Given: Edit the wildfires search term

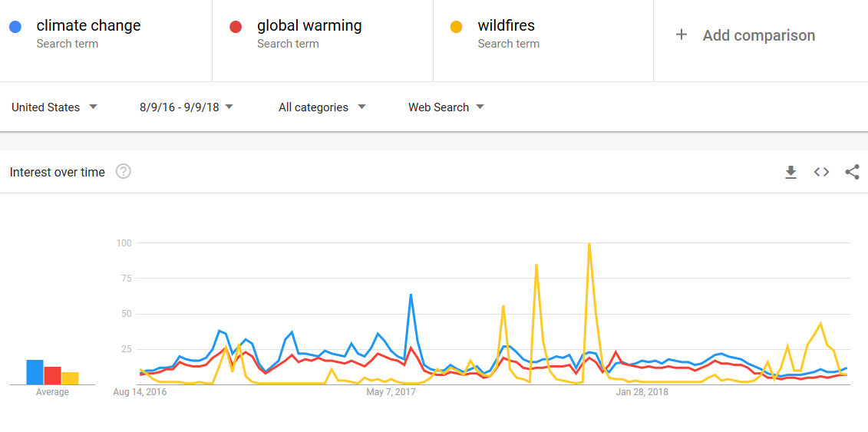Looking at the screenshot, I should coord(506,26).
